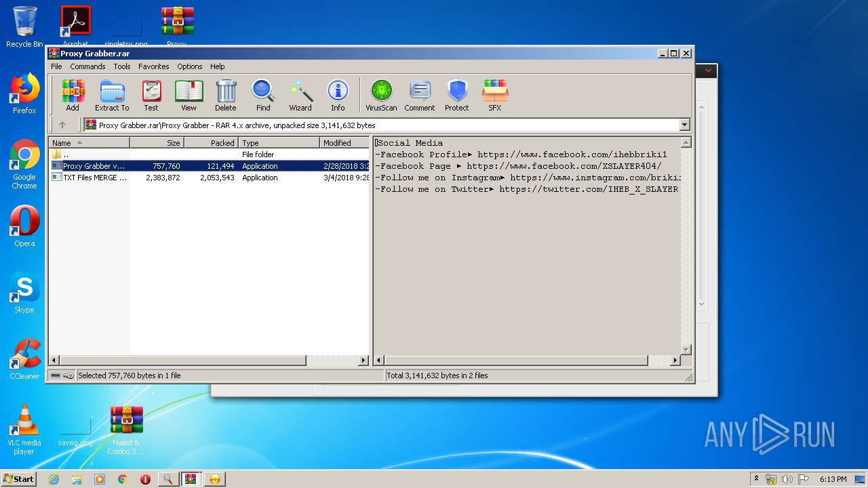This screenshot has width=868, height=488.
Task: Open Windows Explorer taskbar icon
Action: [77, 479]
